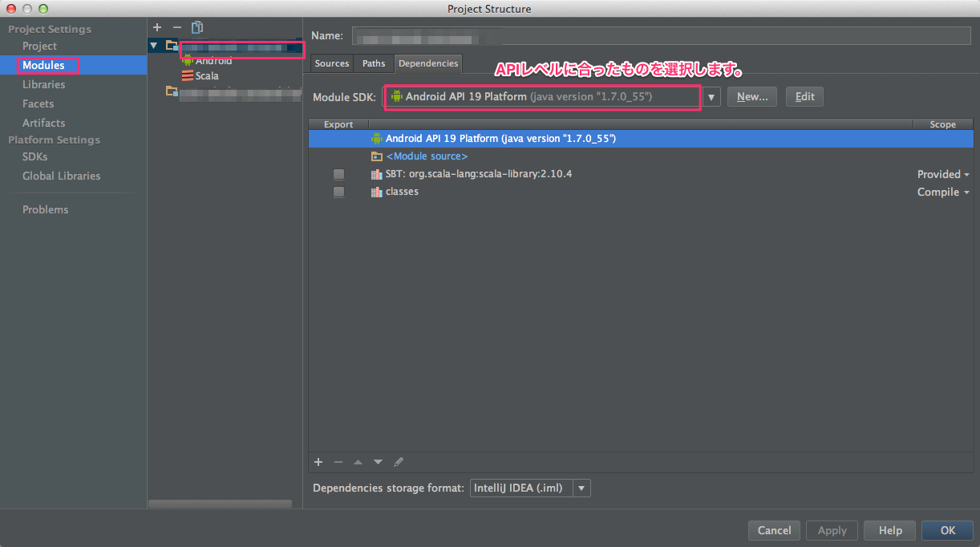This screenshot has width=980, height=547.
Task: Move the dependency down with the down arrow
Action: tap(379, 462)
